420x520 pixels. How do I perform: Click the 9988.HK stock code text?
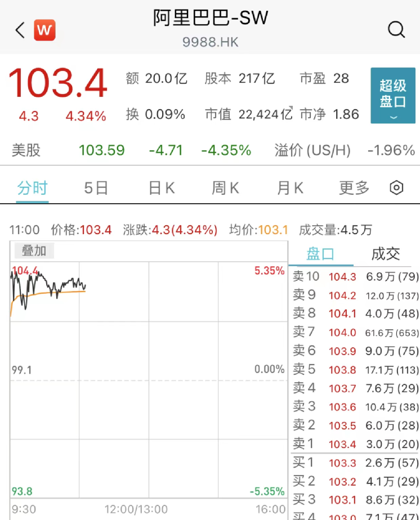210,42
